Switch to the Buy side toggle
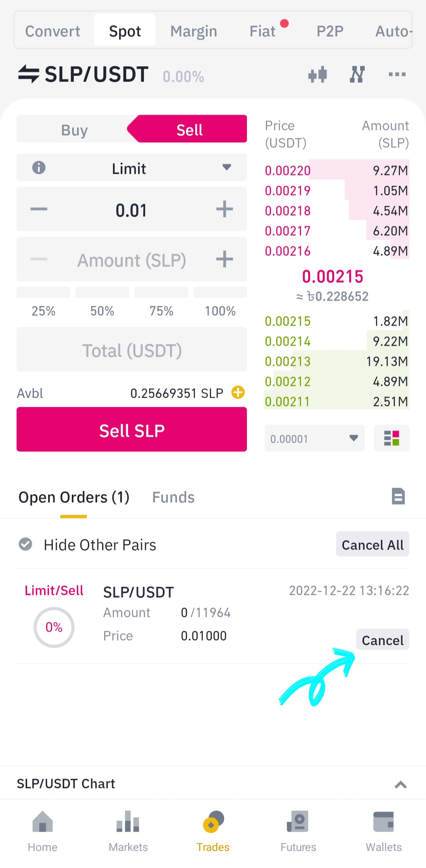 (74, 129)
